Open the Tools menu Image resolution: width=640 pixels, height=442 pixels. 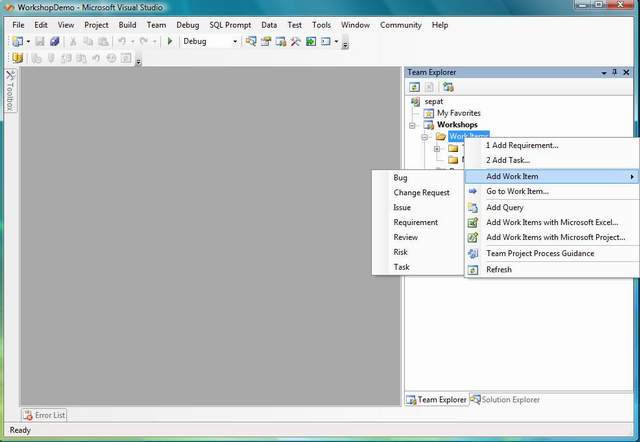321,25
